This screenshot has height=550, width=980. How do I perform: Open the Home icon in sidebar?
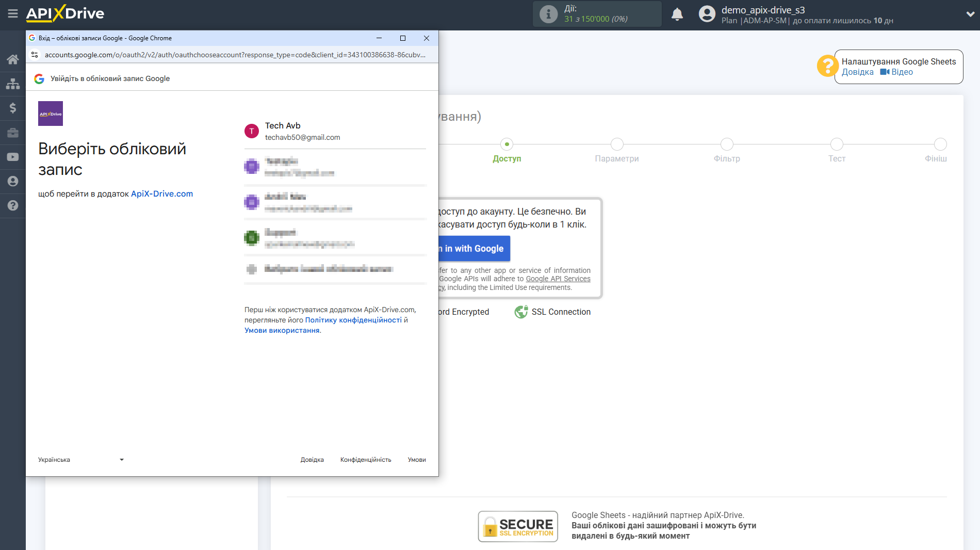point(13,59)
